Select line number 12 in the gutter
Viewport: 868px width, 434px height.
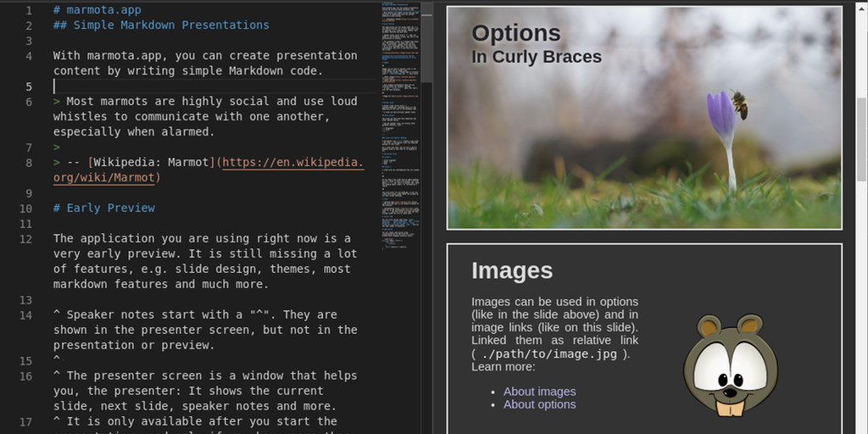(x=25, y=239)
